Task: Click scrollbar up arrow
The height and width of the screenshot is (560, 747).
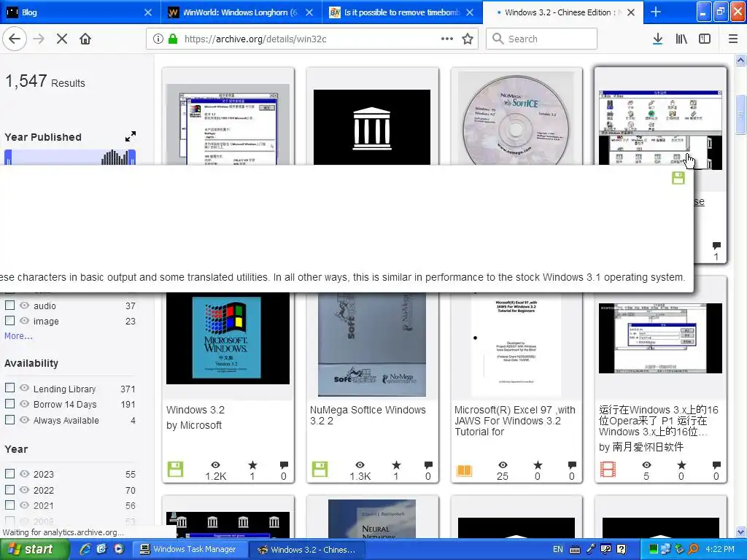Action: click(740, 60)
